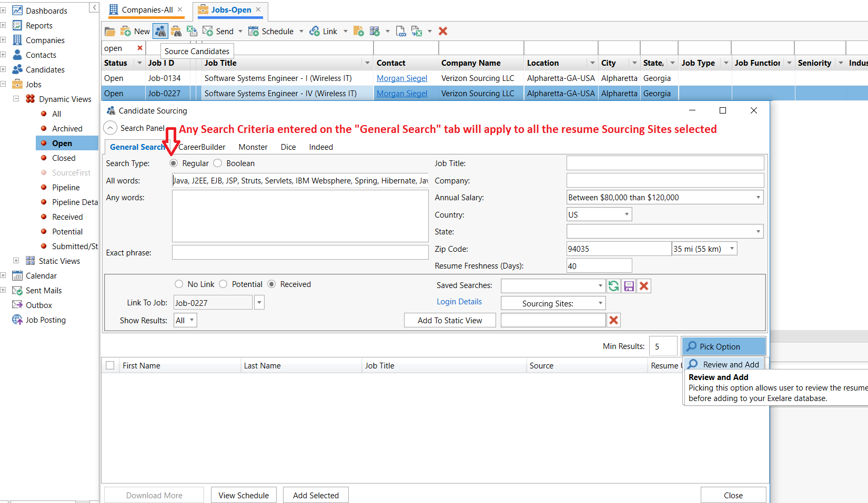Tick the select-all checkbox in results header

click(x=110, y=365)
